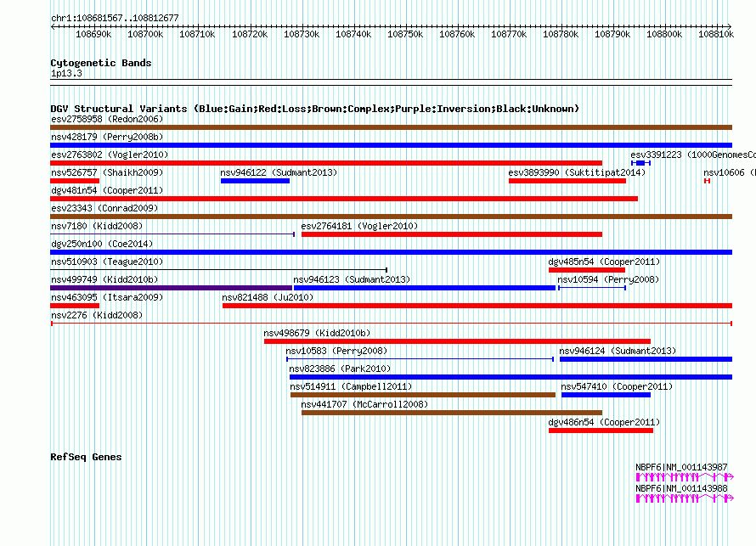Open the esv3391223 small blue variant glyph
The width and height of the screenshot is (756, 546).
pyautogui.click(x=640, y=163)
